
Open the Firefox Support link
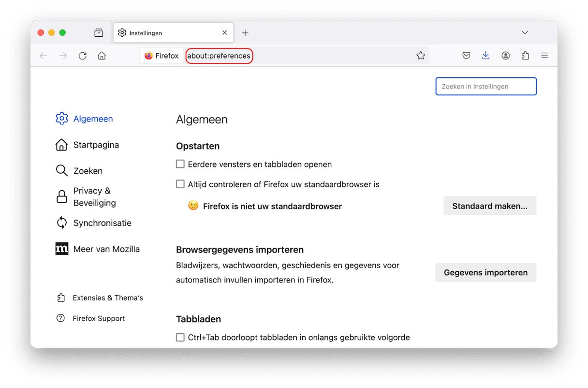[99, 318]
